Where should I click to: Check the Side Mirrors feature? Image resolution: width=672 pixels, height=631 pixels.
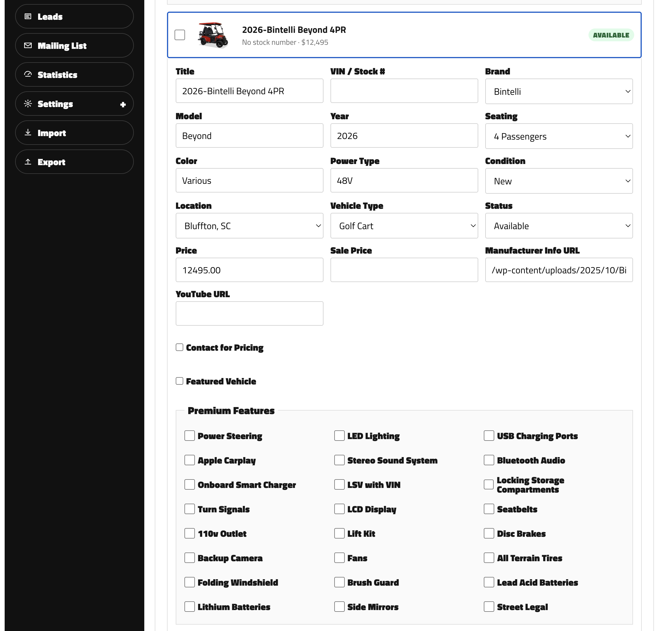pyautogui.click(x=339, y=606)
